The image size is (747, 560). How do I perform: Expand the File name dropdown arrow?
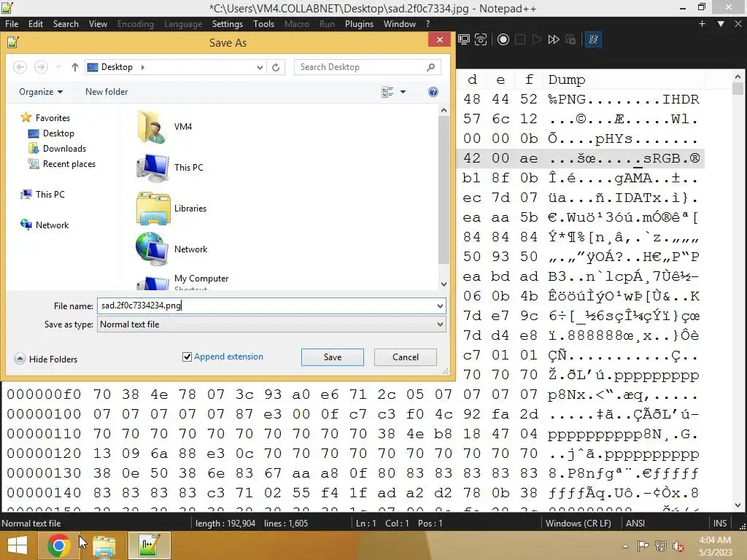pyautogui.click(x=440, y=306)
